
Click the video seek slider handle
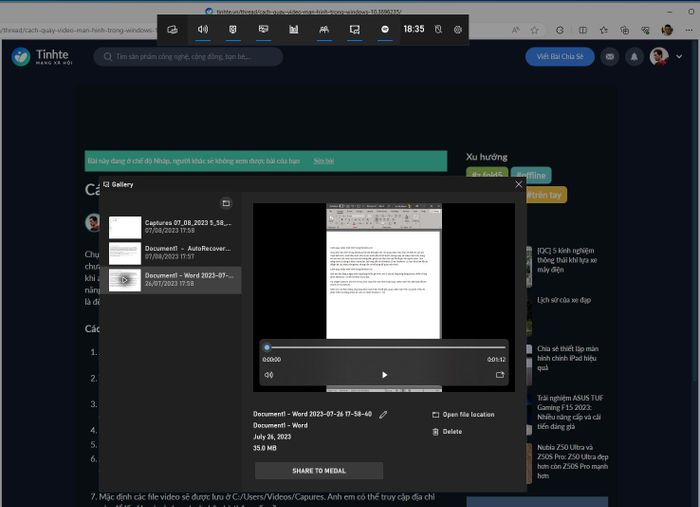click(x=267, y=347)
